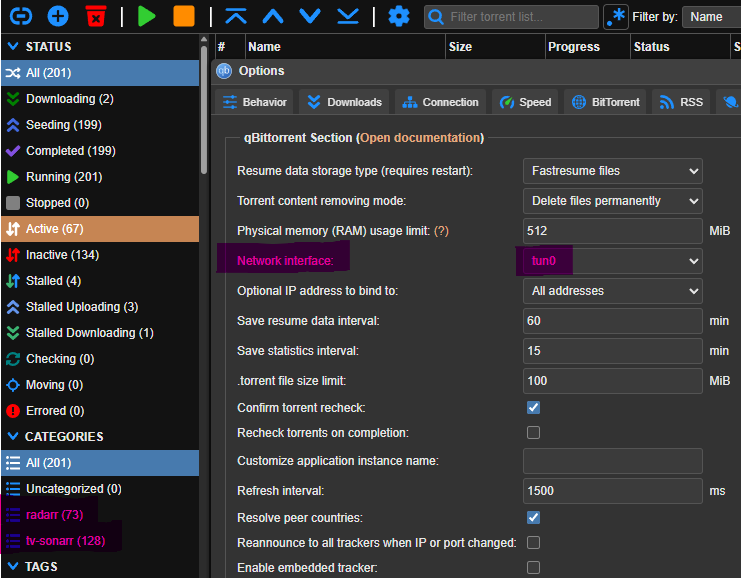Toggle Resolve peer countries checkbox
The height and width of the screenshot is (578, 741).
(534, 518)
